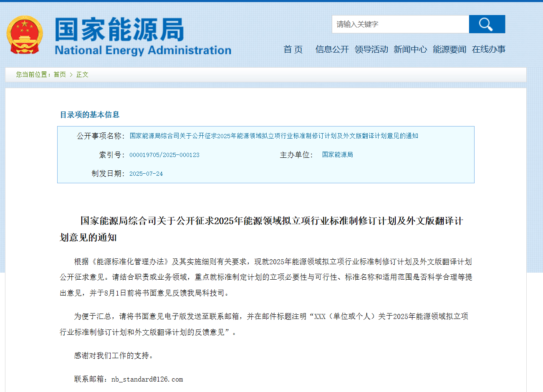543x392 pixels.
Task: Select 领导活动 in the top navigation
Action: point(371,49)
